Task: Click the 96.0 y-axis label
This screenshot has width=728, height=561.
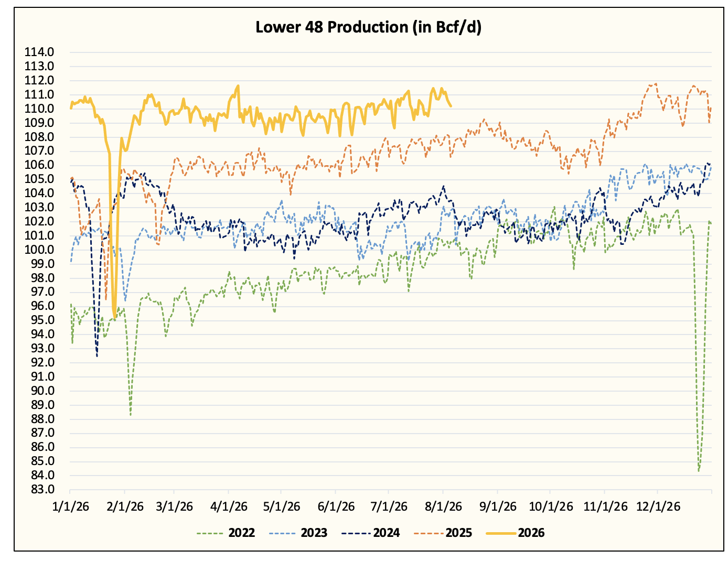Action: 42,306
